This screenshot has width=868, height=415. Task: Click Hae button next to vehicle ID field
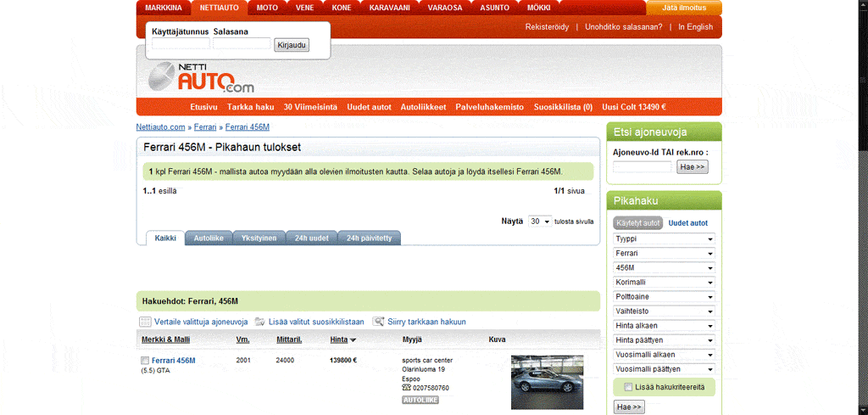click(x=693, y=167)
